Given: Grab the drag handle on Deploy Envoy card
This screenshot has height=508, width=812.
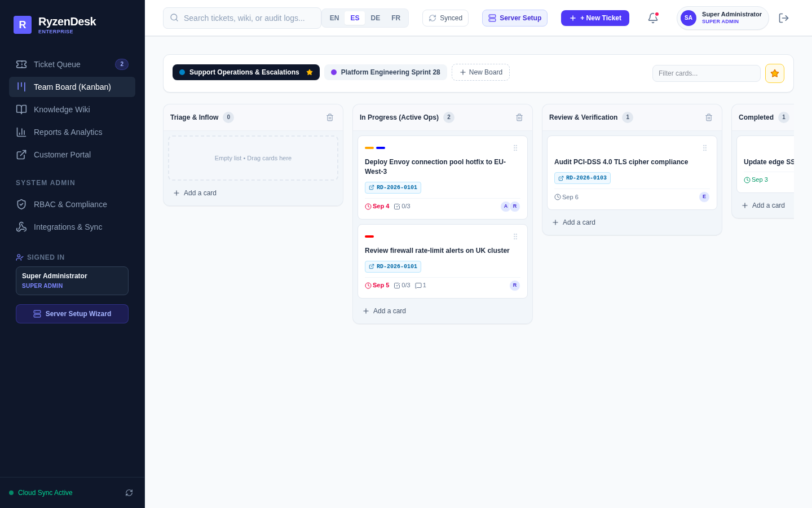Looking at the screenshot, I should pos(515,148).
